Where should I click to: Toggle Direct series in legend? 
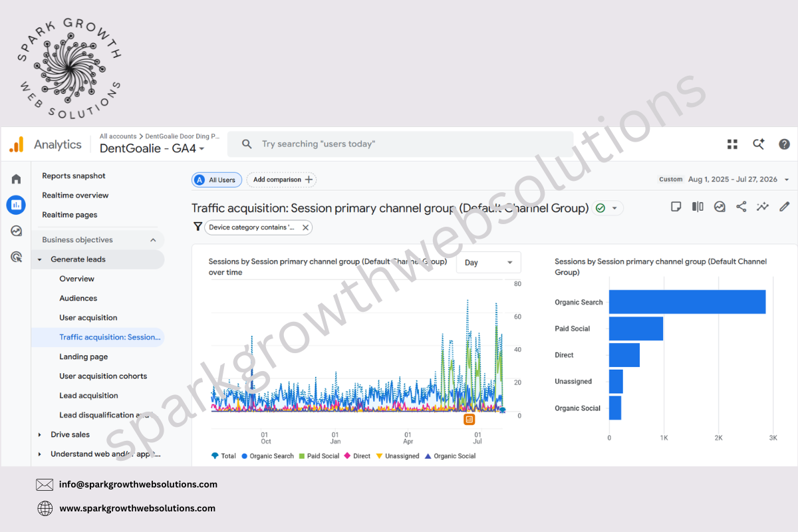click(x=357, y=456)
